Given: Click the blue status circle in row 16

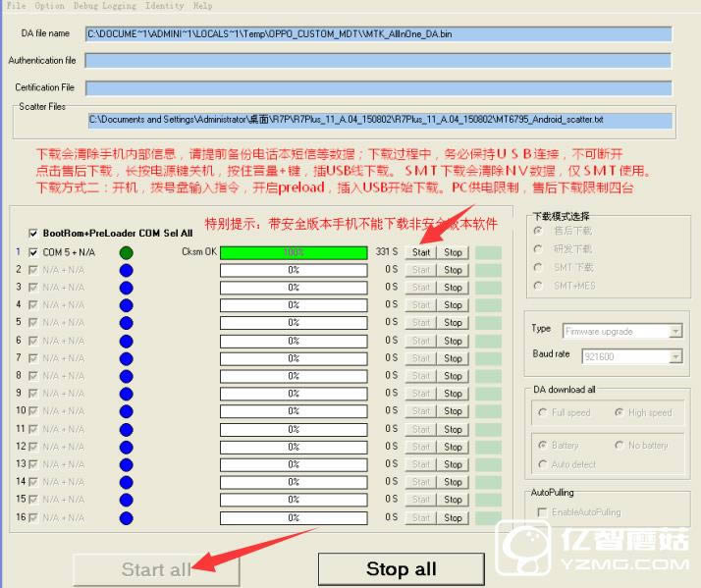Looking at the screenshot, I should [127, 518].
